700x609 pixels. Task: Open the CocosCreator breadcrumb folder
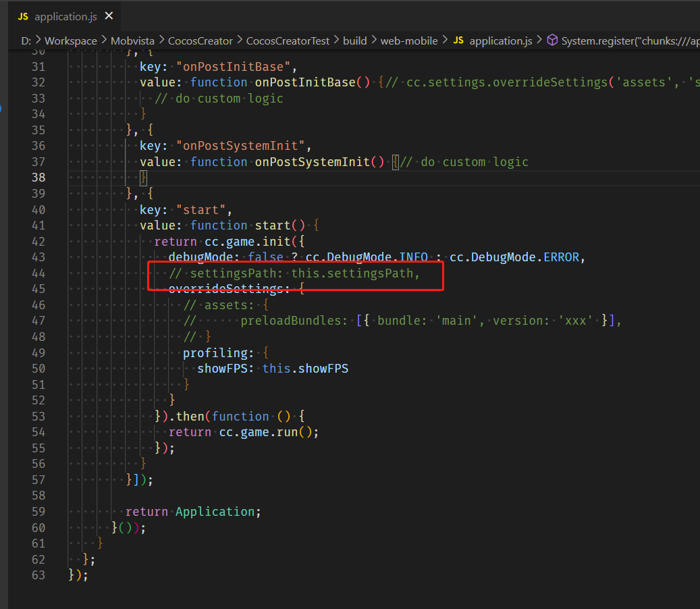pos(200,41)
